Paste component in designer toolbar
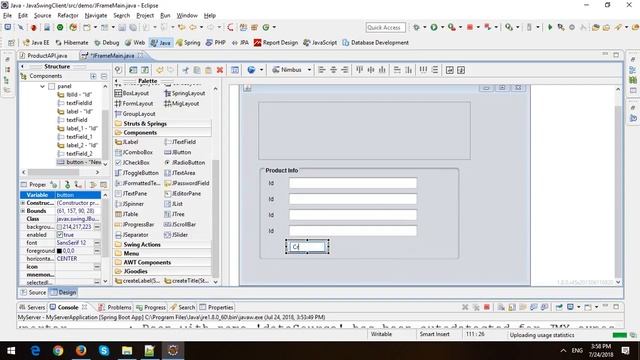This screenshot has height=360, width=640. pos(208,70)
